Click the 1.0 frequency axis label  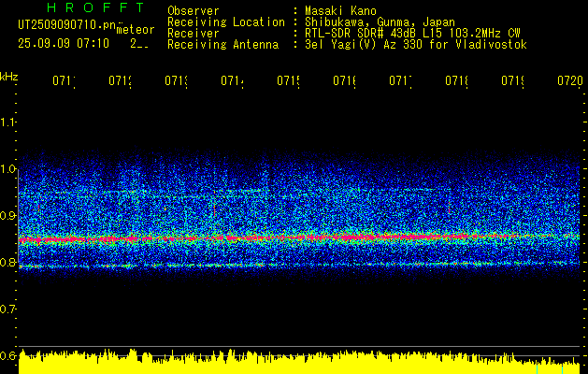7,169
